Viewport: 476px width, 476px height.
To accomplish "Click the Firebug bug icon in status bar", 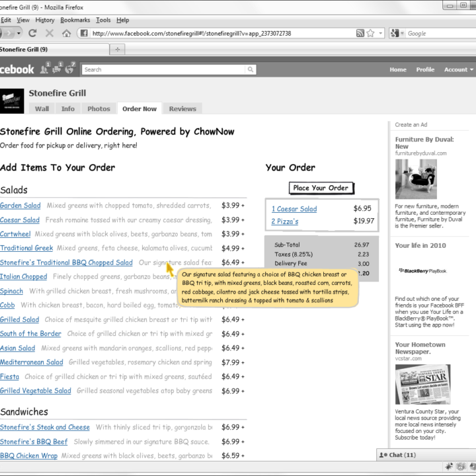I will pyautogui.click(x=450, y=467).
